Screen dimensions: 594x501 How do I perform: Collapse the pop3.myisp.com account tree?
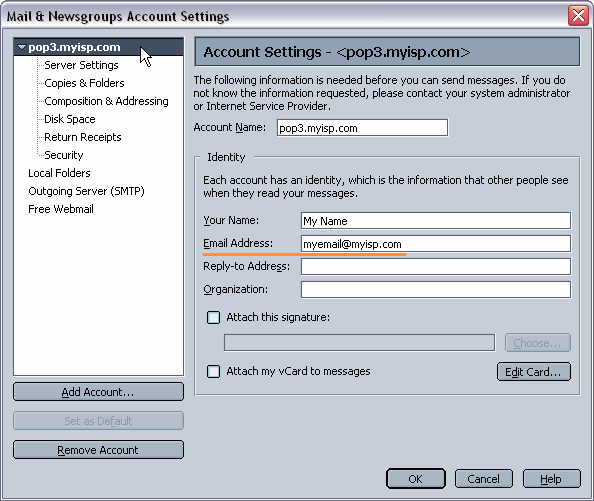pyautogui.click(x=22, y=47)
